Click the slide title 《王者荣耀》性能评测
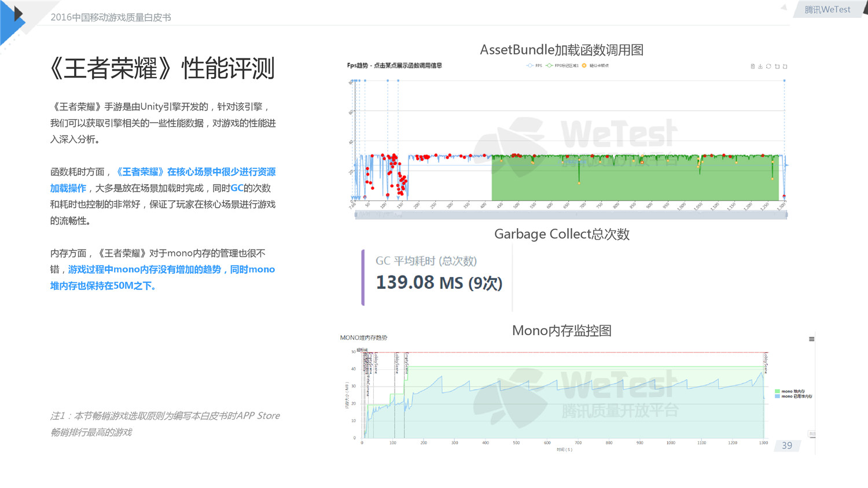 click(162, 68)
